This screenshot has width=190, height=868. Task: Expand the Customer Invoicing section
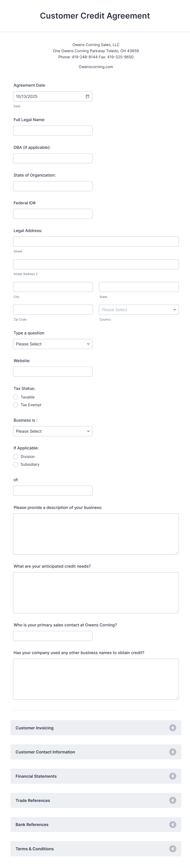pyautogui.click(x=172, y=728)
